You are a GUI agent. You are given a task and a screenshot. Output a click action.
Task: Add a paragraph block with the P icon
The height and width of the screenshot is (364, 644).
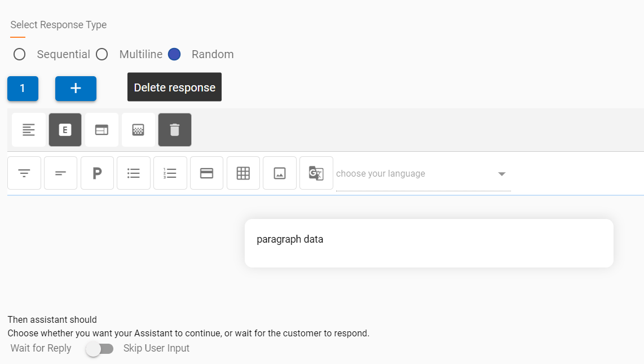[97, 173]
